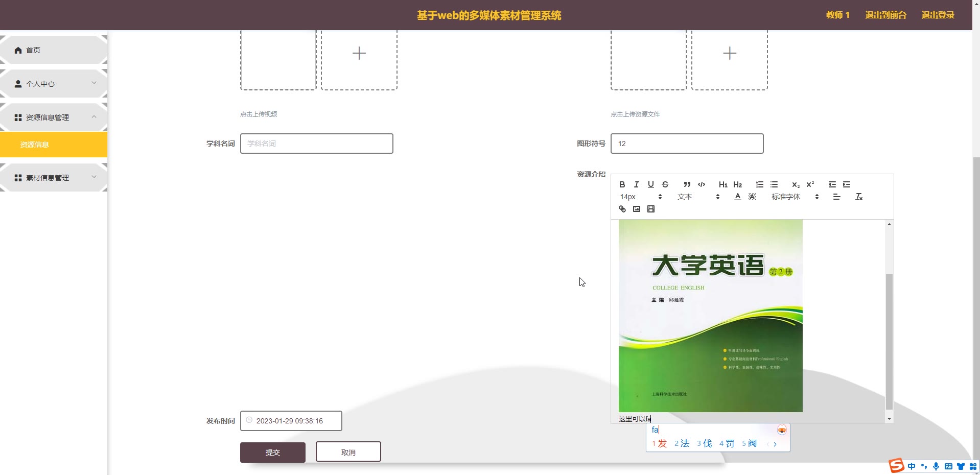980x475 pixels.
Task: Toggle Chinese/English mode 中 on IME bar
Action: (912, 466)
